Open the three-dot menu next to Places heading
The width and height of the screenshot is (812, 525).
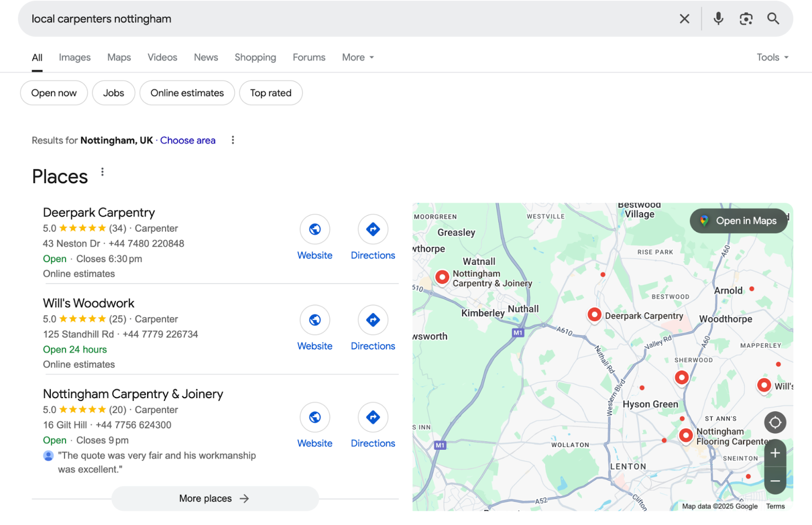click(103, 172)
